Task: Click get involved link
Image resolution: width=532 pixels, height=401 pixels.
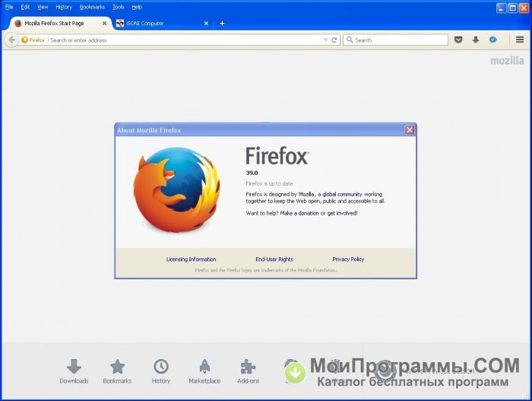Action: coord(342,213)
